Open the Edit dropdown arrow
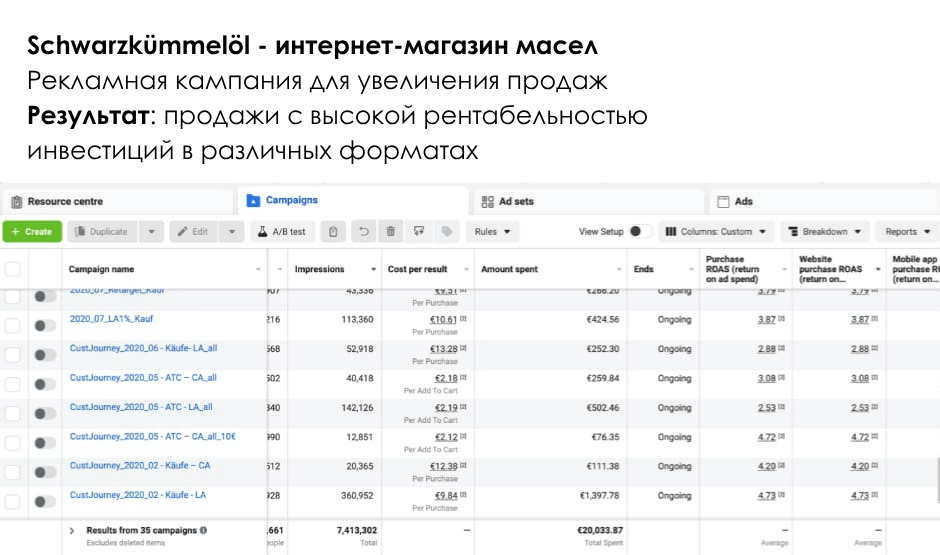 click(232, 231)
